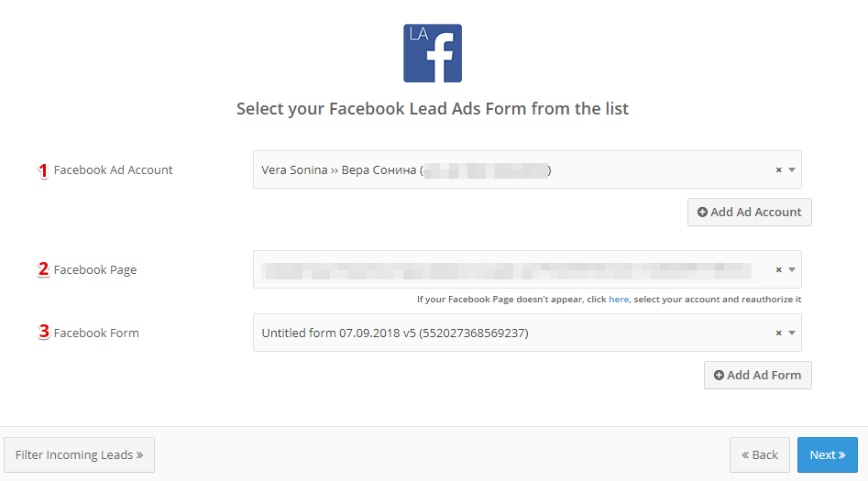Expand the Facebook Ad Account dropdown arrow
This screenshot has height=481, width=868.
click(x=792, y=169)
